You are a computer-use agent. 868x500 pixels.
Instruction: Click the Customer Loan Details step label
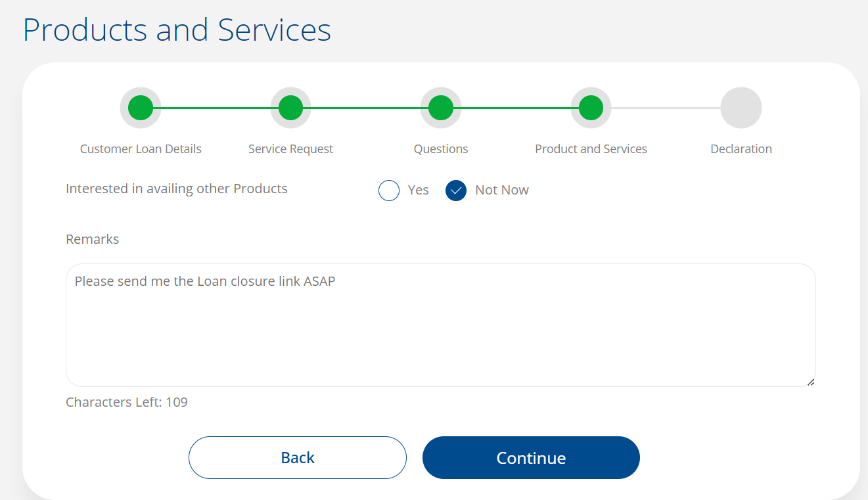pos(141,149)
